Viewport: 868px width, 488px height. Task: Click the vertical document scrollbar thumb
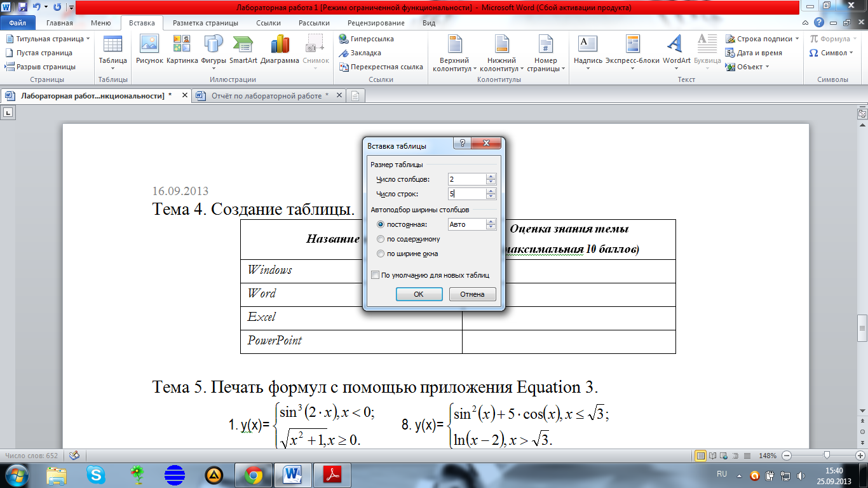coord(862,327)
